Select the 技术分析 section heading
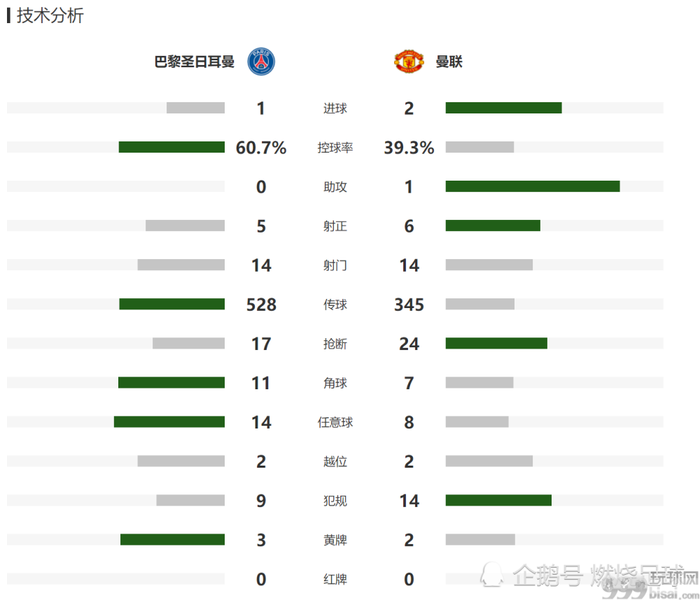This screenshot has width=700, height=600. click(50, 15)
